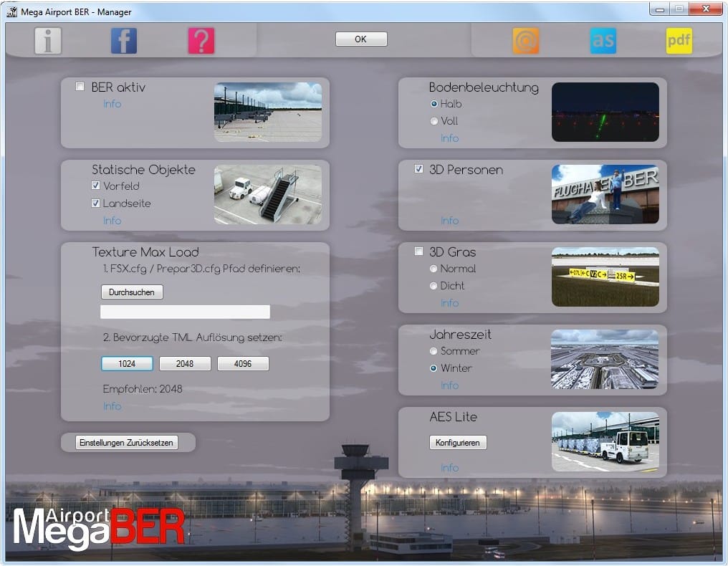This screenshot has width=728, height=566.
Task: Open AES Lite Konfigurieren
Action: click(x=458, y=443)
